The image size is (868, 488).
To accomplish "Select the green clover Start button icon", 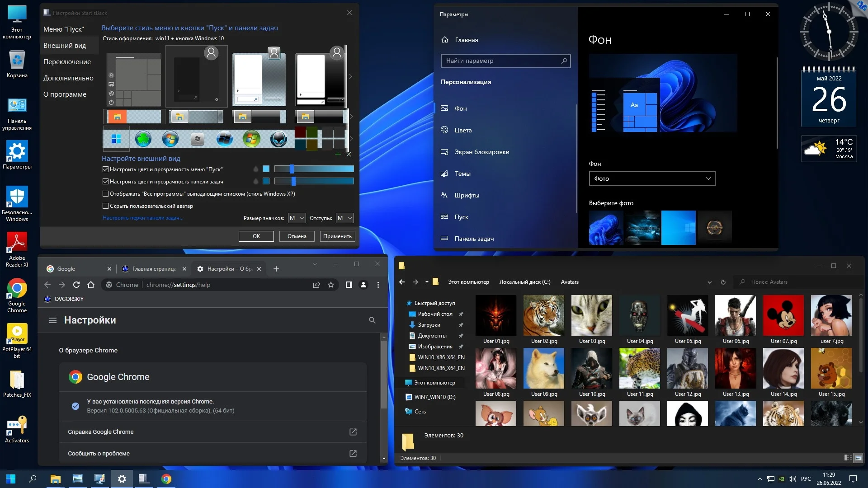I will tap(143, 139).
